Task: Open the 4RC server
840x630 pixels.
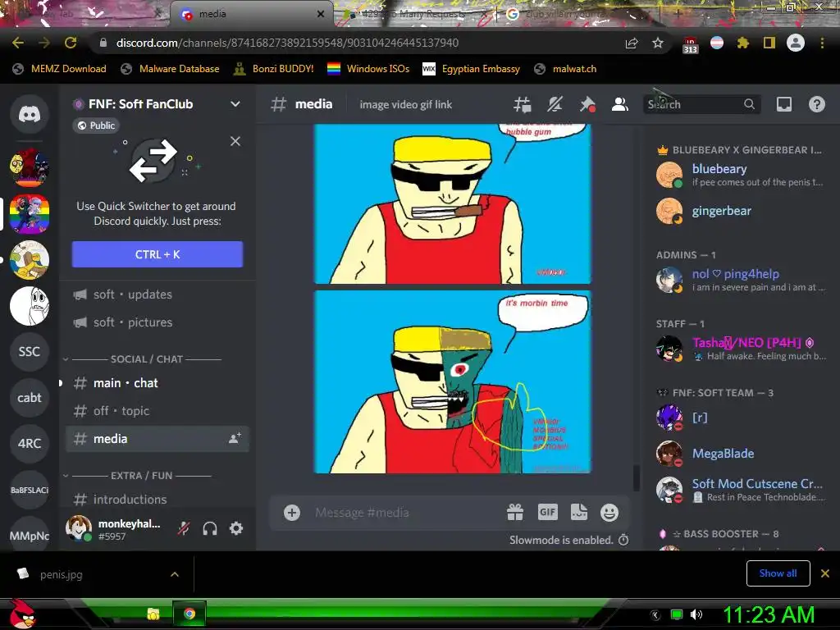Action: pyautogui.click(x=30, y=444)
